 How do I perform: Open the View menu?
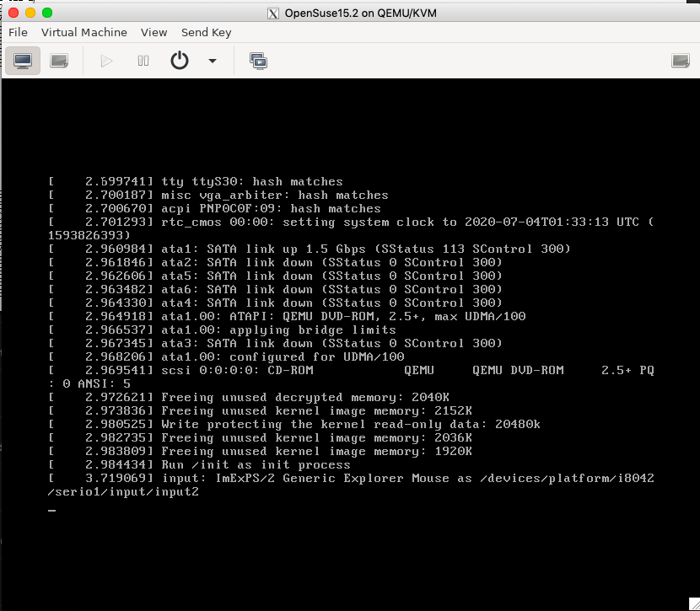tap(153, 33)
